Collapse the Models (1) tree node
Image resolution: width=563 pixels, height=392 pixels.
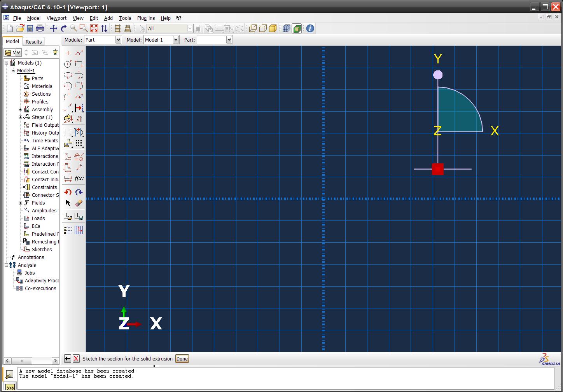pos(7,63)
